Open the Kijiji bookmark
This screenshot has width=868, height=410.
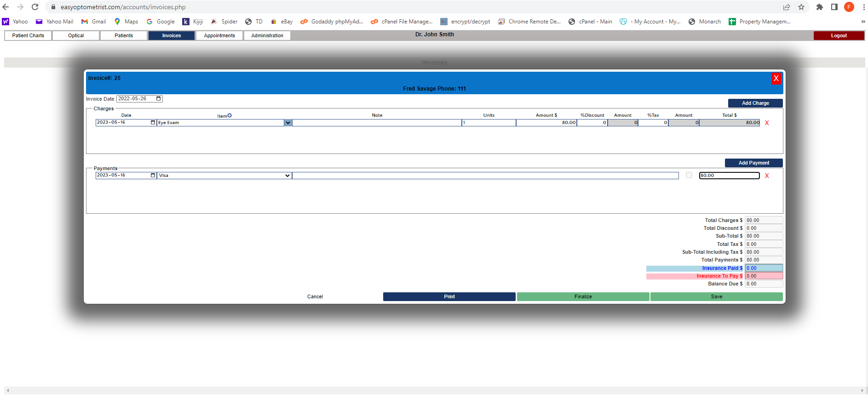(x=193, y=22)
